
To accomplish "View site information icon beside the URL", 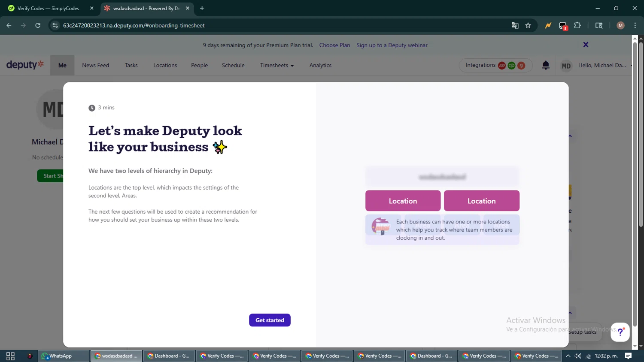I will (55, 25).
